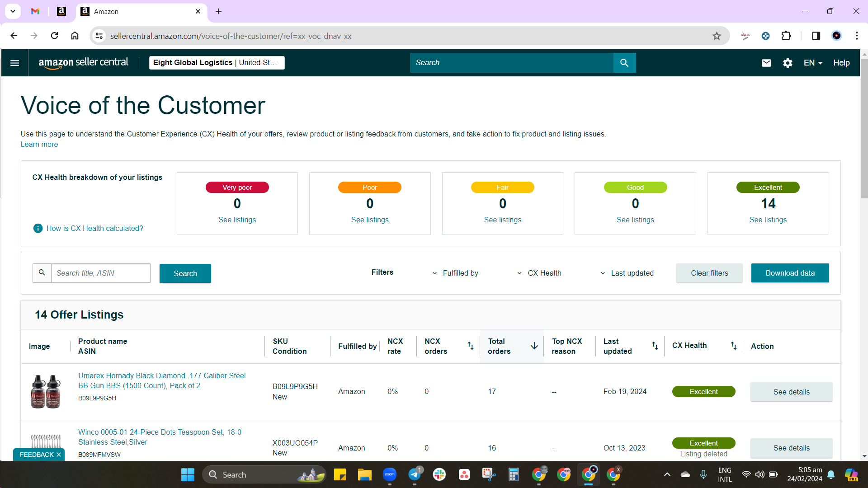Click the Search button for title or ASIN
This screenshot has height=488, width=868.
pyautogui.click(x=185, y=273)
